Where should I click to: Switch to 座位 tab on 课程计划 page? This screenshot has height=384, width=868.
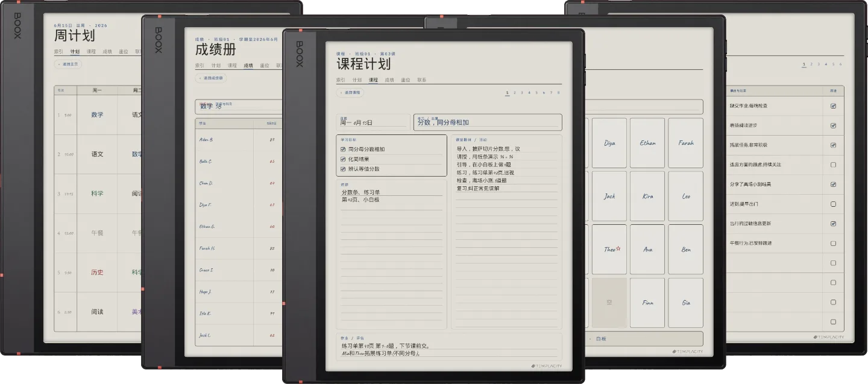406,80
